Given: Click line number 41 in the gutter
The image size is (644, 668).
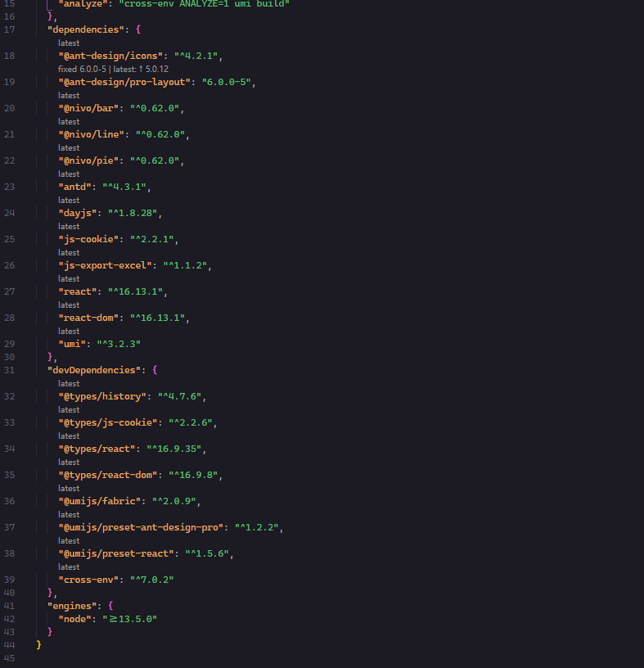Looking at the screenshot, I should [x=9, y=606].
